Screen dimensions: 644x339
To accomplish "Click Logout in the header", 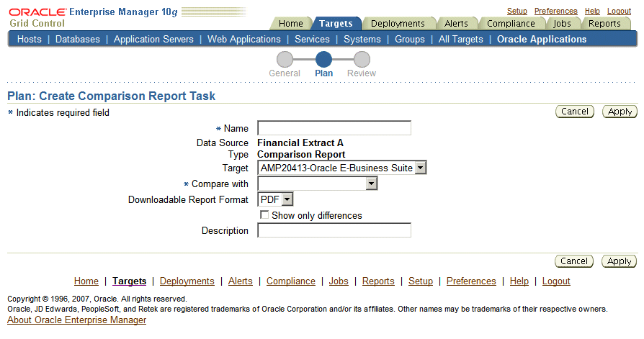I will [x=619, y=11].
